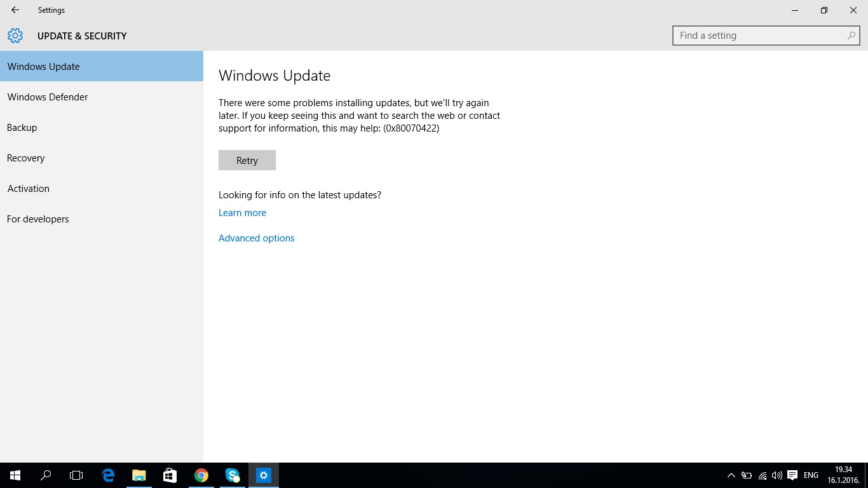The height and width of the screenshot is (488, 868).
Task: Click the Windows Update page heading
Action: [x=275, y=76]
